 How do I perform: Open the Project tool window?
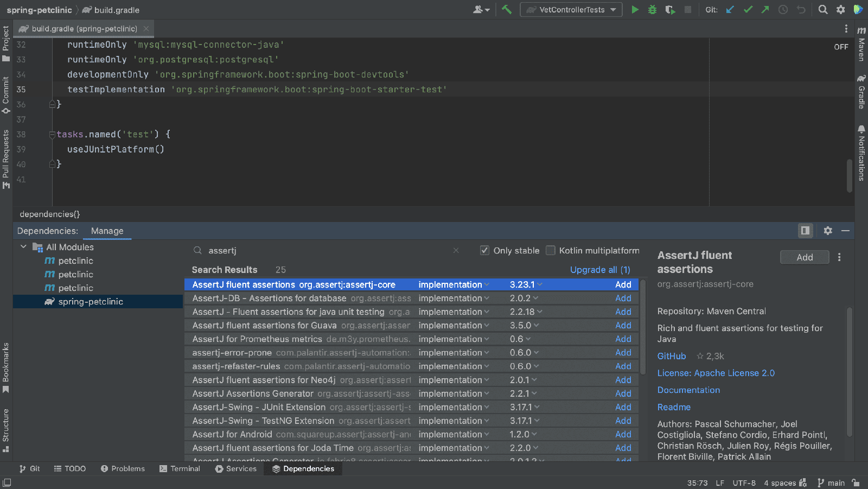point(6,44)
